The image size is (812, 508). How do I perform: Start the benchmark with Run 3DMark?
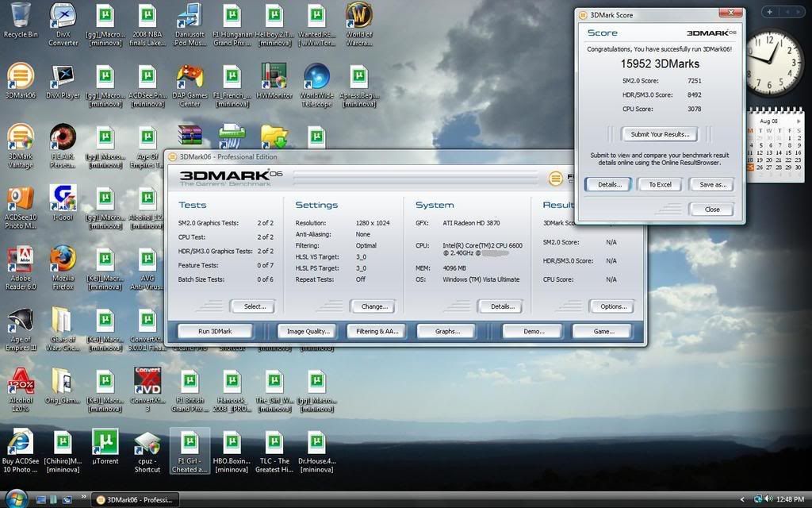(215, 331)
